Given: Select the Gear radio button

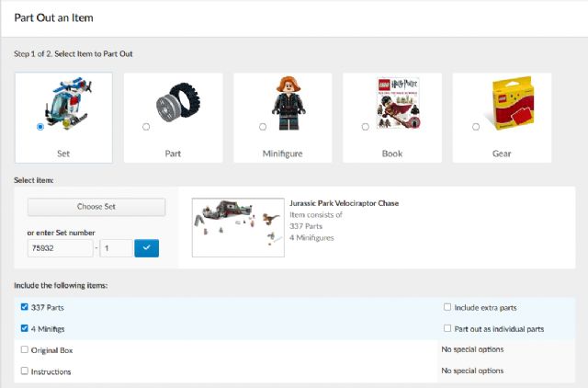Looking at the screenshot, I should point(475,127).
